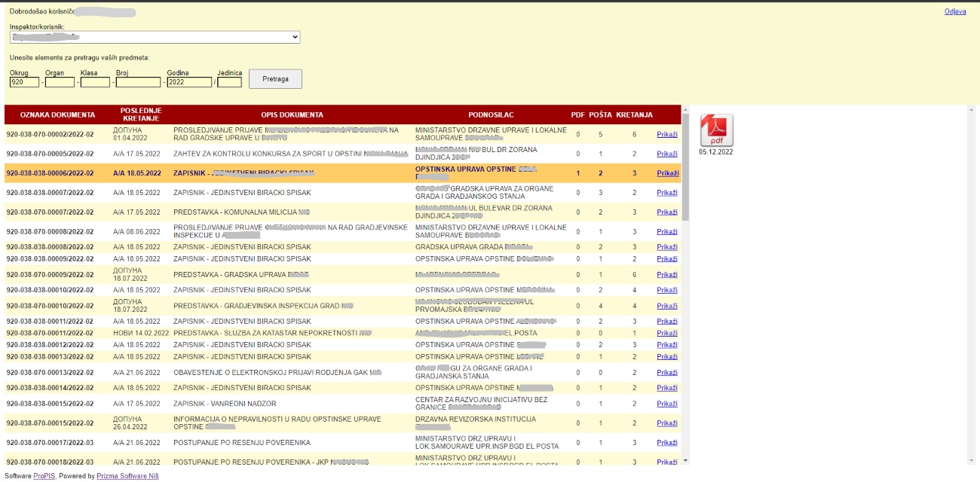Open Prikaži for document 920-038-070-00007/2022-02
980x482 pixels.
coord(667,212)
